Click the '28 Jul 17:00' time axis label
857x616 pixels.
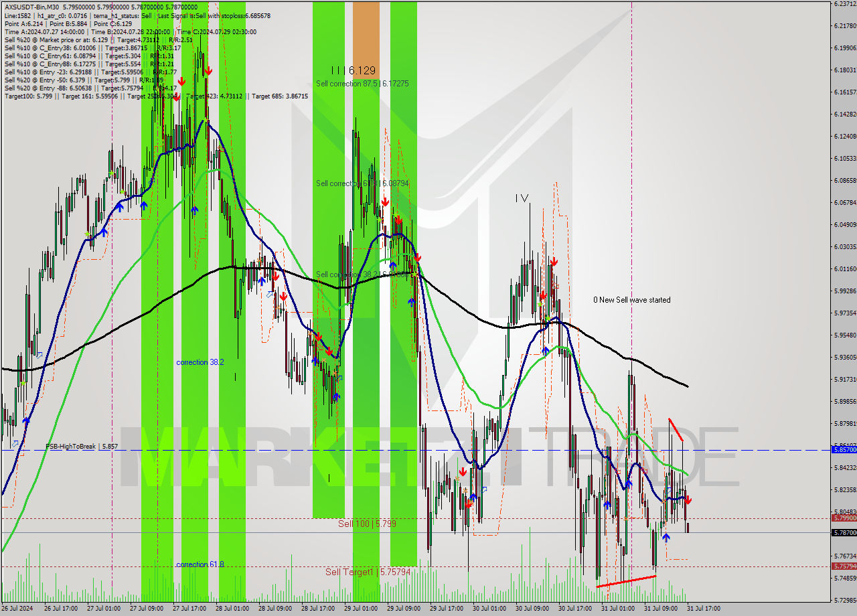pyautogui.click(x=317, y=609)
